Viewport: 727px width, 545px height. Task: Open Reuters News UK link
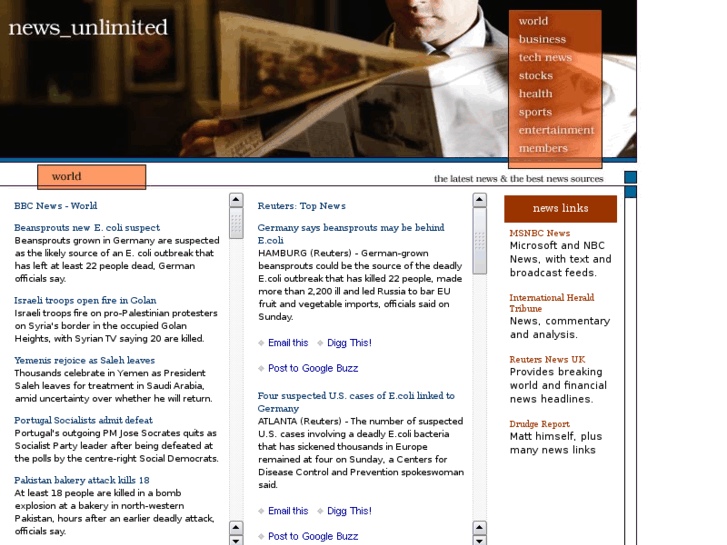point(547,359)
